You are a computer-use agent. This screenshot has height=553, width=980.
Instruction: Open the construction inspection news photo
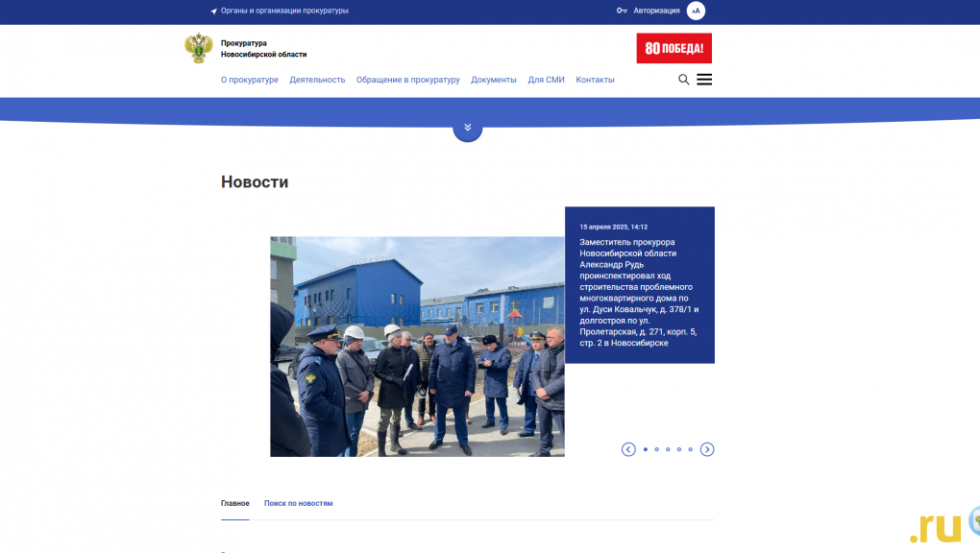417,346
